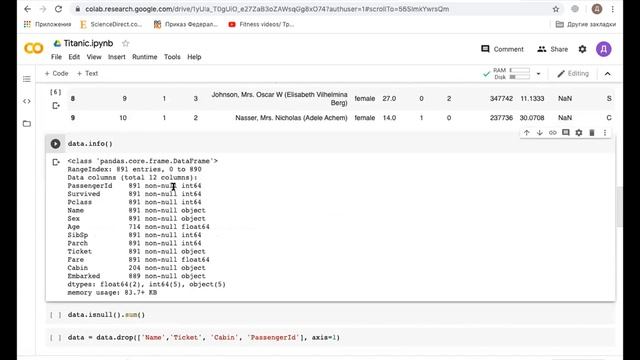The width and height of the screenshot is (640, 360).
Task: Open the Приказ Федерал bookmark
Action: (186, 24)
